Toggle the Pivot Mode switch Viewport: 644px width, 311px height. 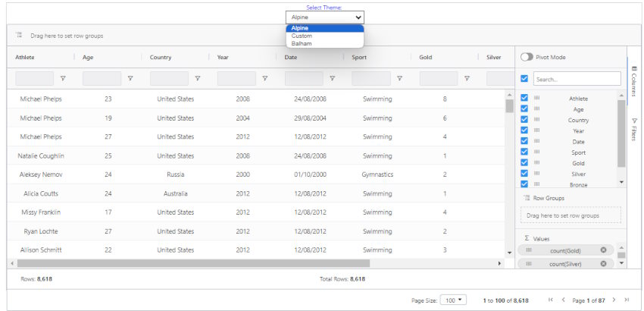[527, 57]
